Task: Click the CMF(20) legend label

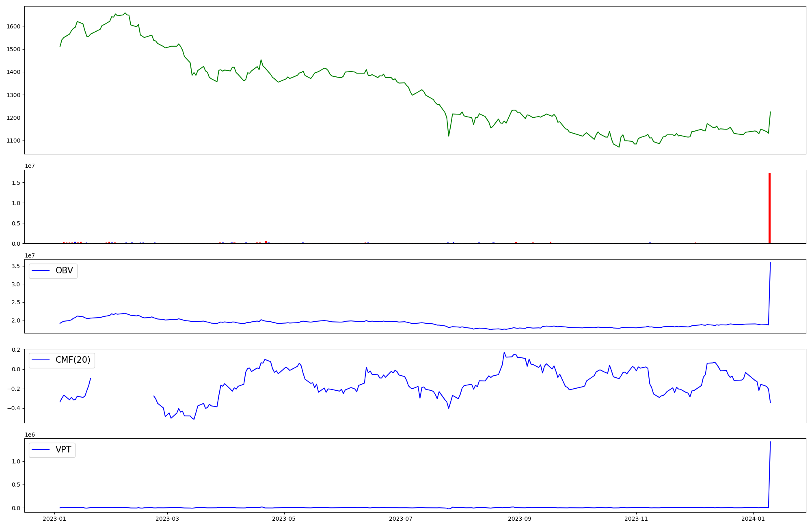Action: click(73, 360)
